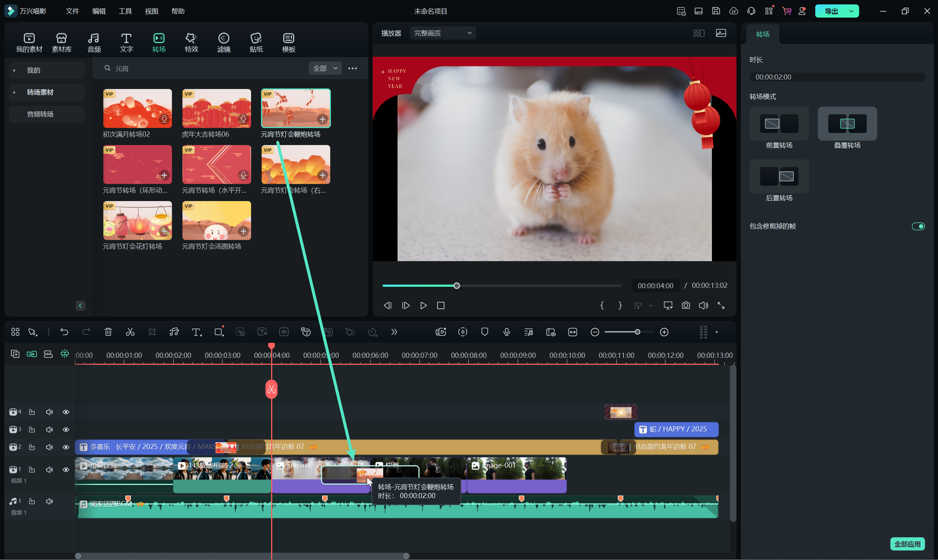The height and width of the screenshot is (560, 938).
Task: Open the 完整画质 quality dropdown
Action: tap(442, 33)
